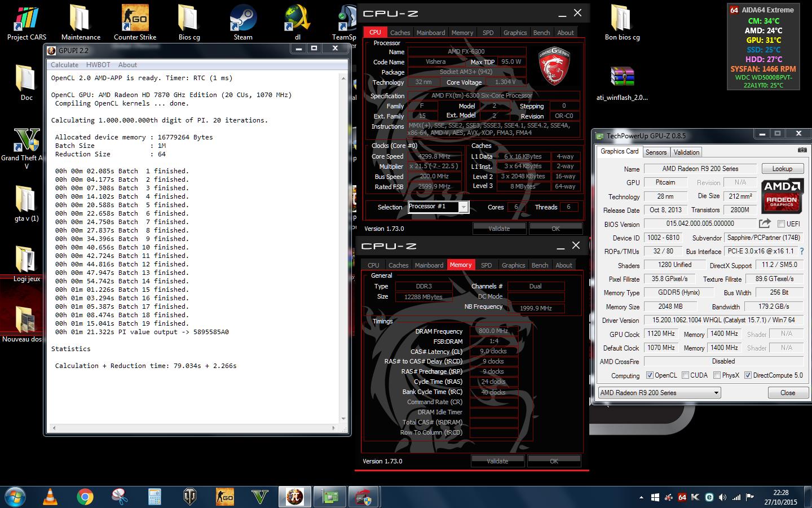Open the Sensors tab in GPU-Z
812x508 pixels.
(656, 152)
